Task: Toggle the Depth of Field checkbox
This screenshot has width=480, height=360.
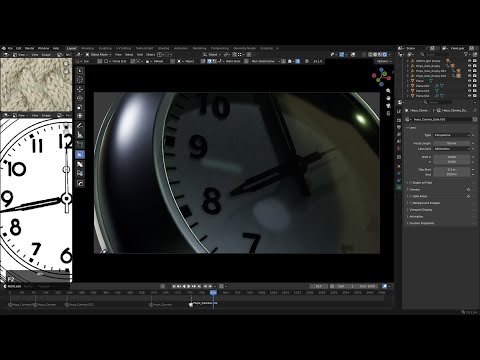Action: pyautogui.click(x=410, y=183)
